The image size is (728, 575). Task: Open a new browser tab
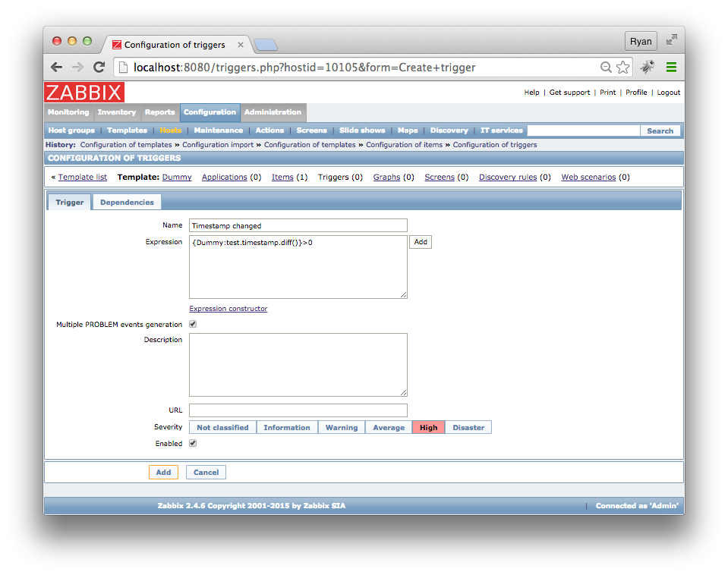pos(266,45)
